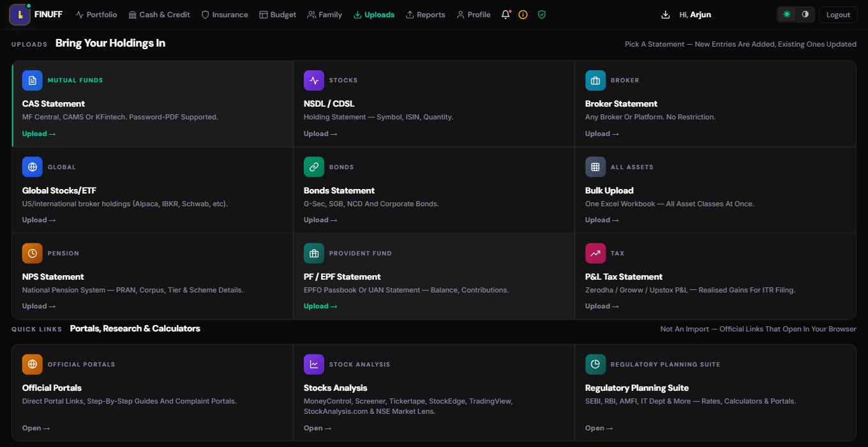This screenshot has height=447, width=868.
Task: Click the notification bell icon
Action: (x=505, y=15)
